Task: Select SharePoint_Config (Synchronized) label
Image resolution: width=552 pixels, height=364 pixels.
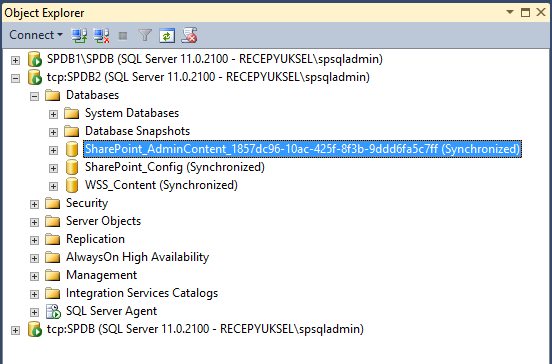Action: tap(175, 167)
